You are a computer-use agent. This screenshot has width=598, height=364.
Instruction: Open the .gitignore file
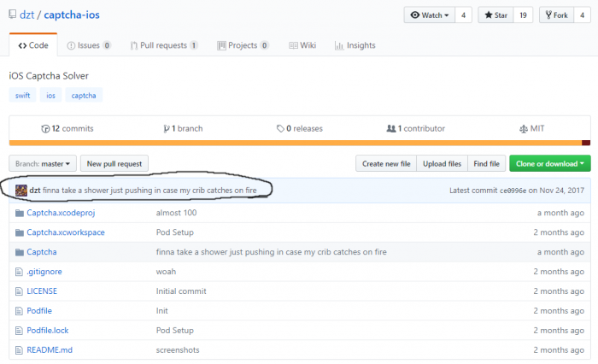click(x=44, y=272)
